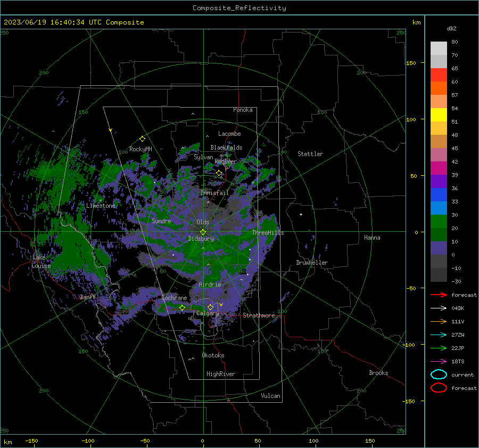Click the -30 dBZ dark gray swatch
Image resolution: width=479 pixels, height=448 pixels.
click(439, 275)
